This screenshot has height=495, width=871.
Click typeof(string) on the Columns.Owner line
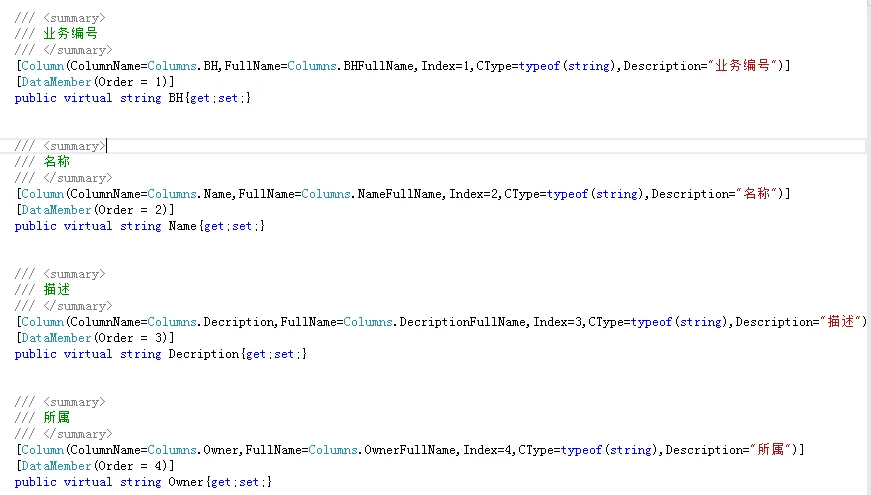[x=609, y=450]
